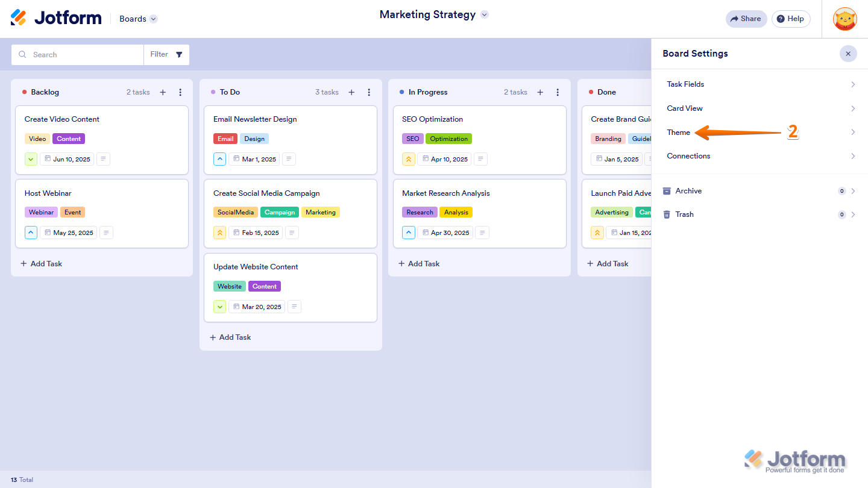Open the user avatar profile menu
868x488 pixels.
point(844,19)
